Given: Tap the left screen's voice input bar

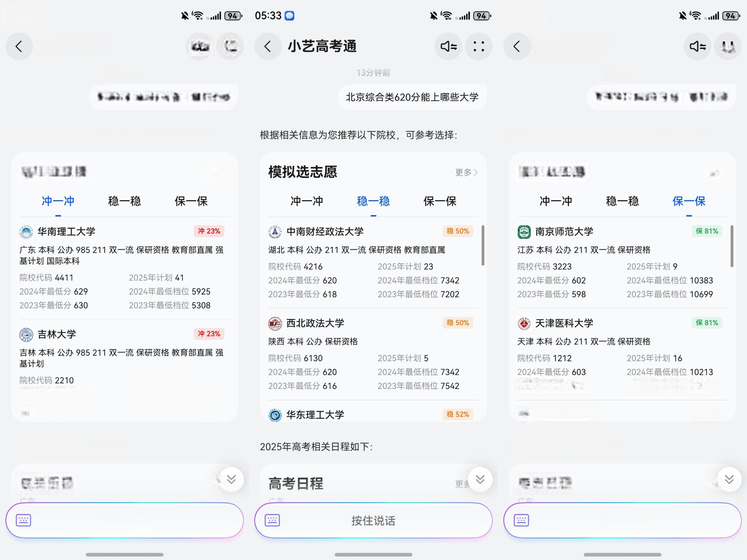Looking at the screenshot, I should pos(124,520).
